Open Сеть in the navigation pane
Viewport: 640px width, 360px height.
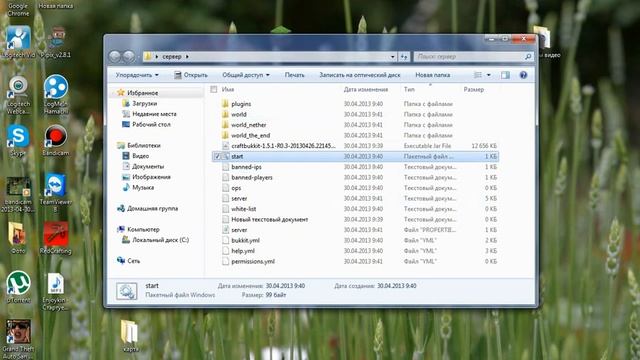133,261
